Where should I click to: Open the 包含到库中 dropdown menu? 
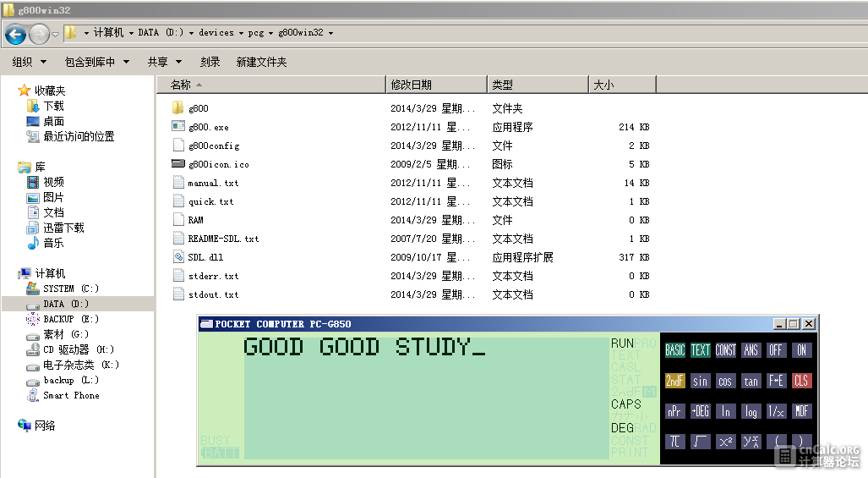(x=97, y=62)
